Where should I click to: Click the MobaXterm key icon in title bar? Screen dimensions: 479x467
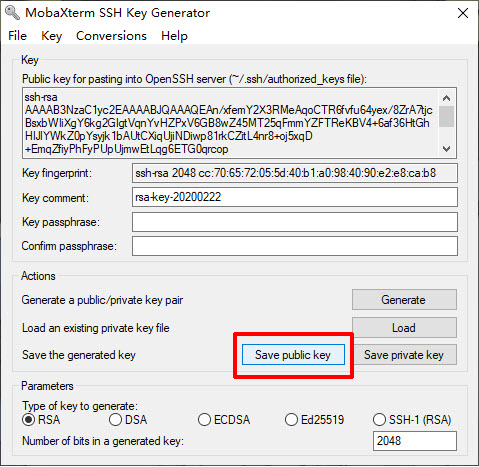[13, 13]
